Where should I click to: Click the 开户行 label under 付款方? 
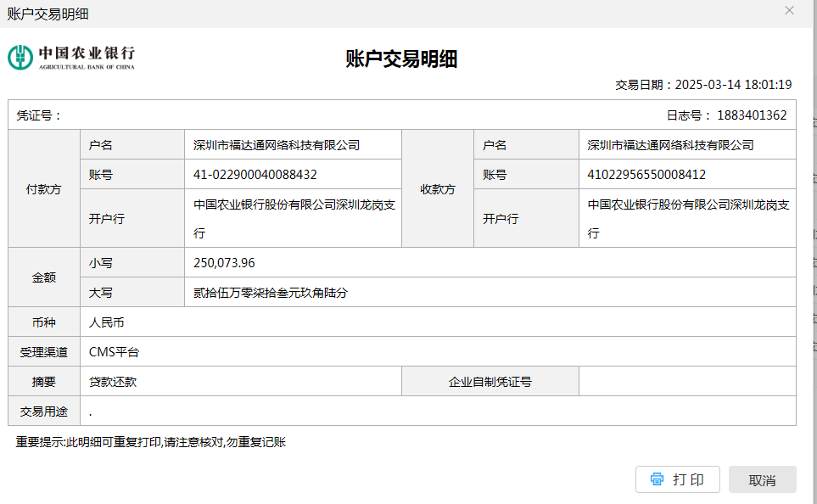coord(106,218)
